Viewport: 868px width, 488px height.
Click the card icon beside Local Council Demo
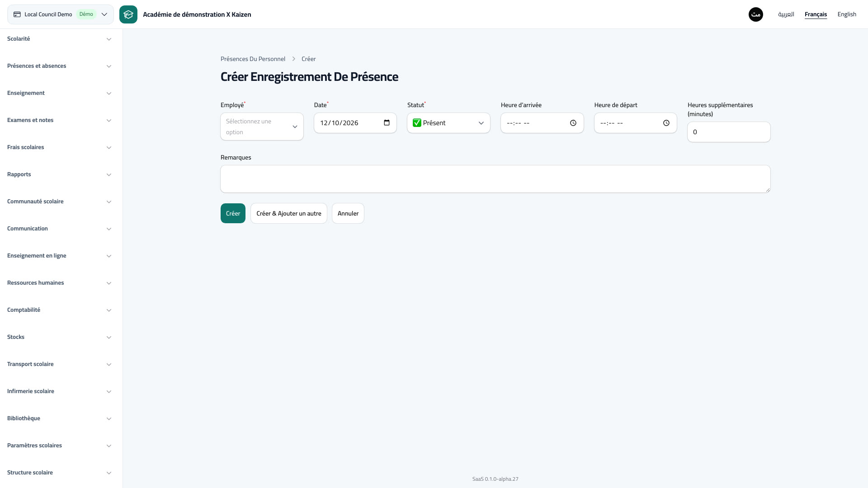(x=17, y=14)
